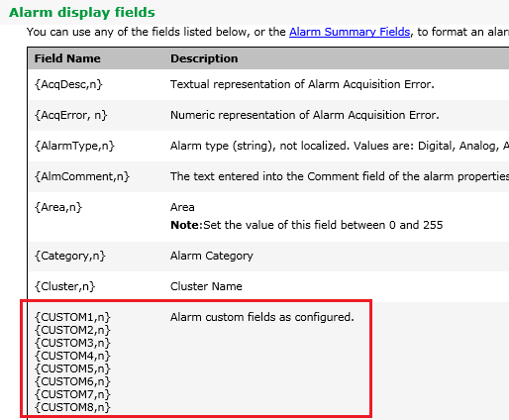The image size is (509, 420).
Task: Select the {AlmComment,n} field name
Action: (x=82, y=176)
